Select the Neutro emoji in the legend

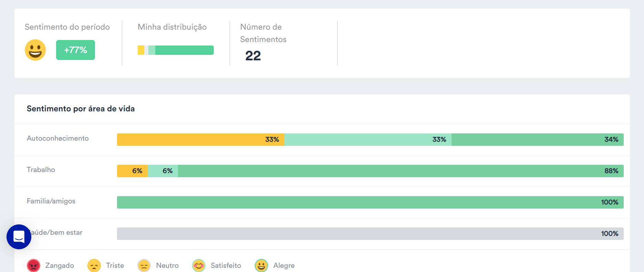[144, 265]
